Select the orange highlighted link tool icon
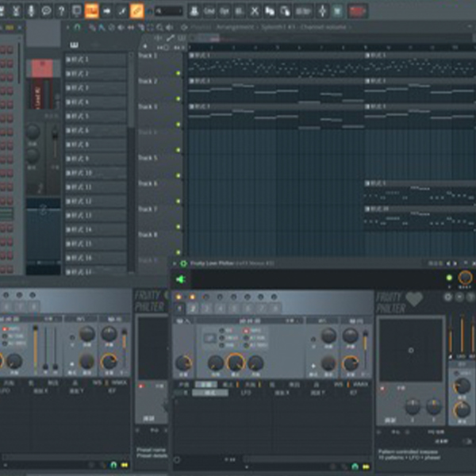Viewport: 476px width, 476px height. click(x=137, y=11)
